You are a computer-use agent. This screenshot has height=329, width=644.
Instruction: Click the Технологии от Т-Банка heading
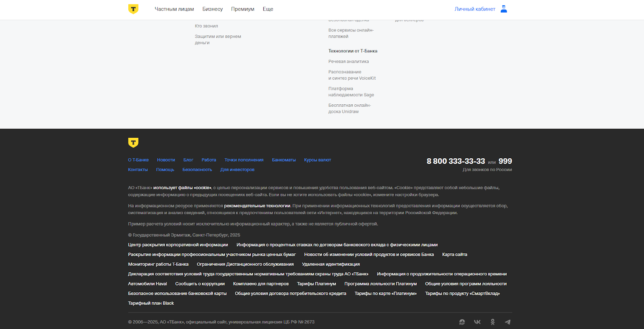coord(353,51)
